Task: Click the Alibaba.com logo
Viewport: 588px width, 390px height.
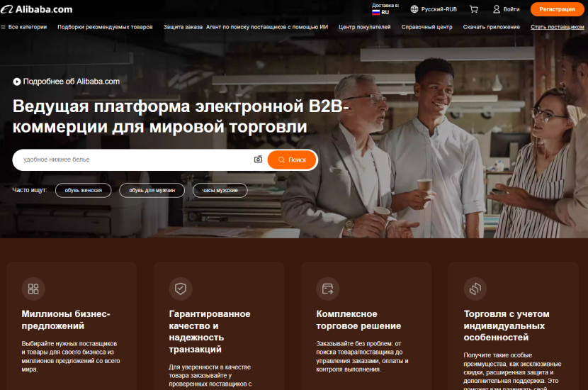Action: (37, 9)
